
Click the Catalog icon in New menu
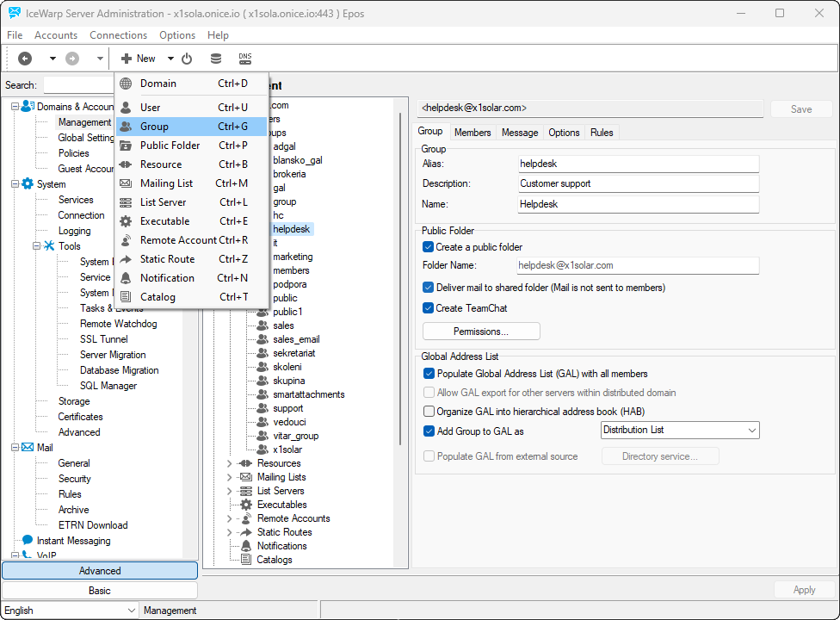pos(126,297)
